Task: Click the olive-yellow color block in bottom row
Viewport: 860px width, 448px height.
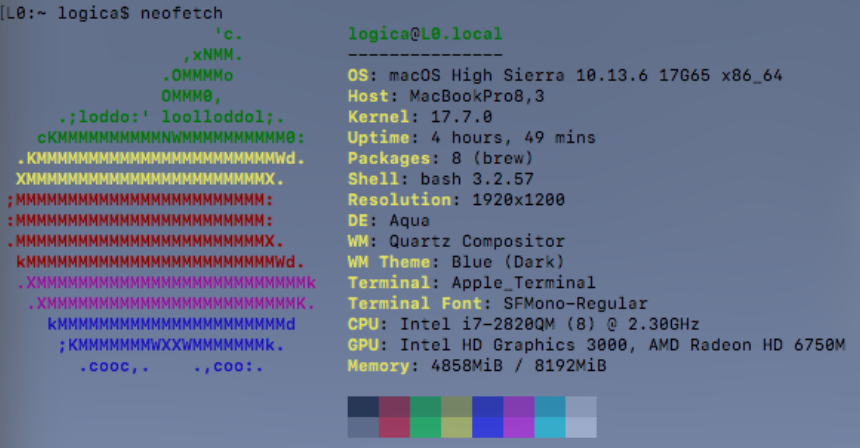Action: click(x=456, y=427)
